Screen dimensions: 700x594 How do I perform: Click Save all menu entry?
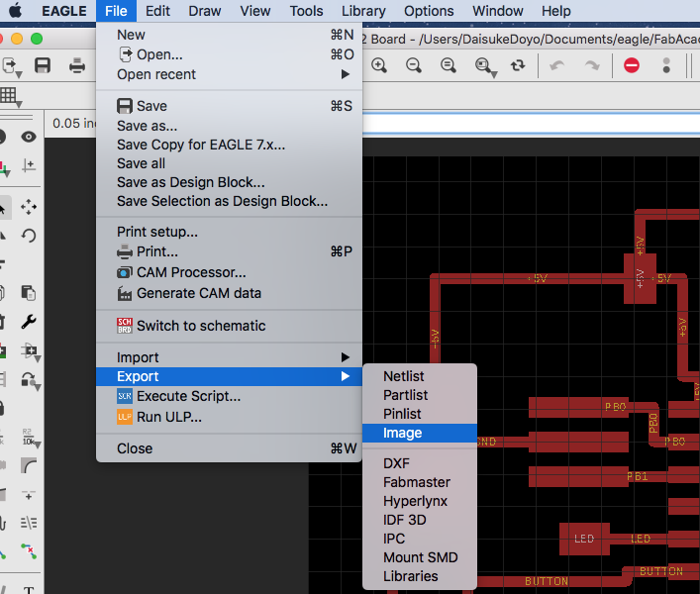(229, 163)
